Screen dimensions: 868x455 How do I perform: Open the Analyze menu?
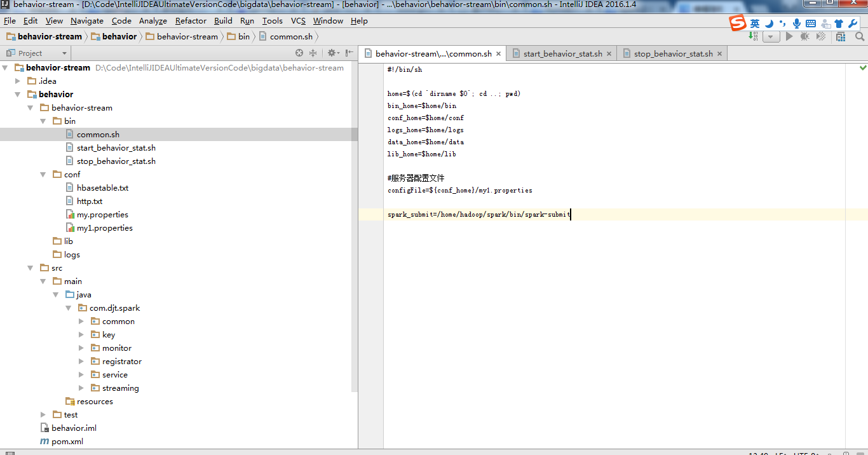click(x=153, y=21)
